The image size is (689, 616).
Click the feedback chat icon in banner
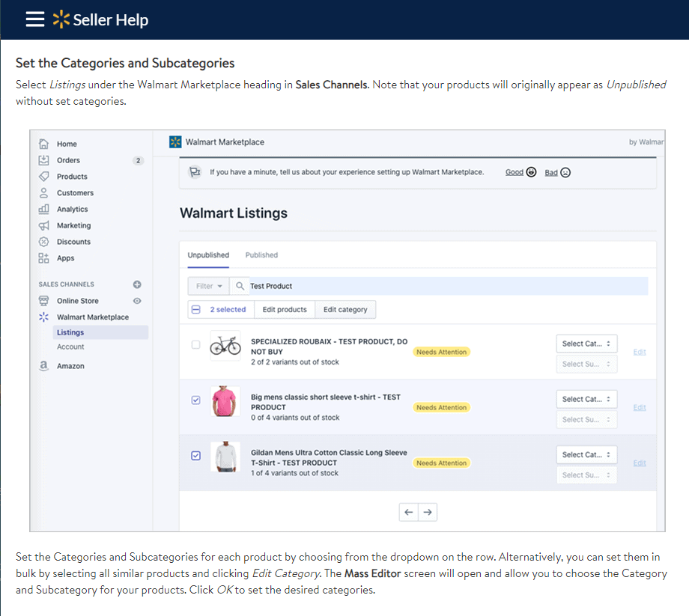[195, 171]
